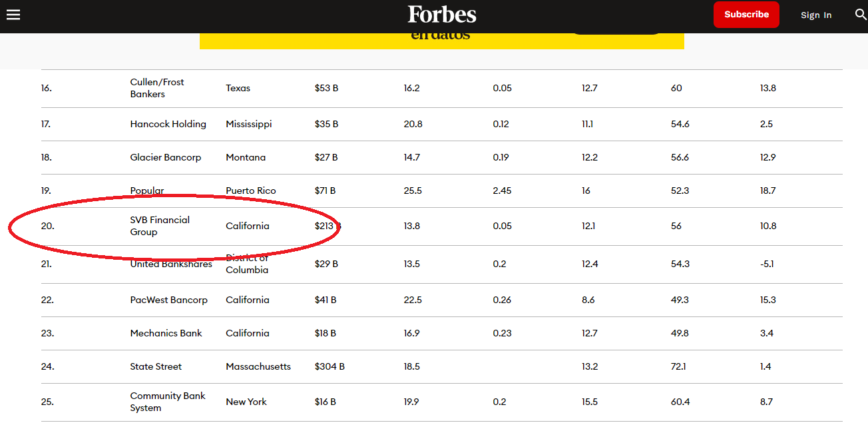Click the 18.5 value for State Street

[412, 366]
